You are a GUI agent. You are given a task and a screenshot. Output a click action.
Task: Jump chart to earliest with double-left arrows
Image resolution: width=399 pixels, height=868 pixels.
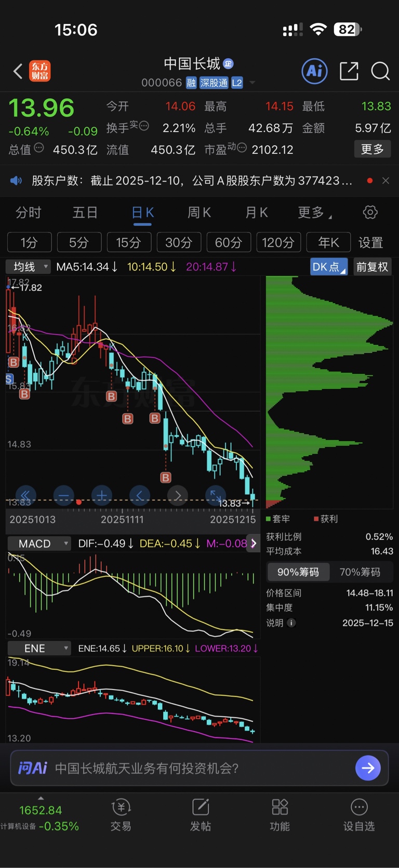pyautogui.click(x=25, y=496)
